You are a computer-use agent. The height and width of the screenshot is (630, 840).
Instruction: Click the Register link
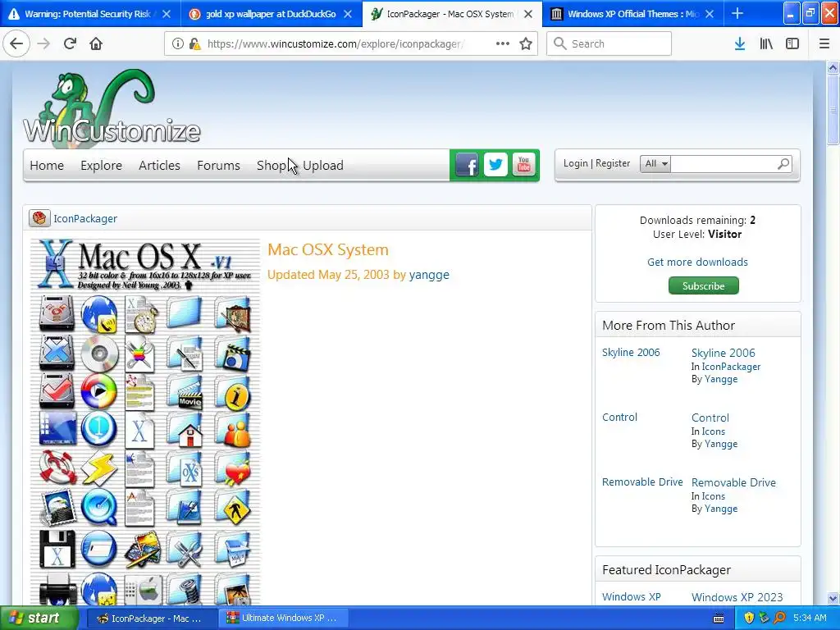[x=613, y=163]
